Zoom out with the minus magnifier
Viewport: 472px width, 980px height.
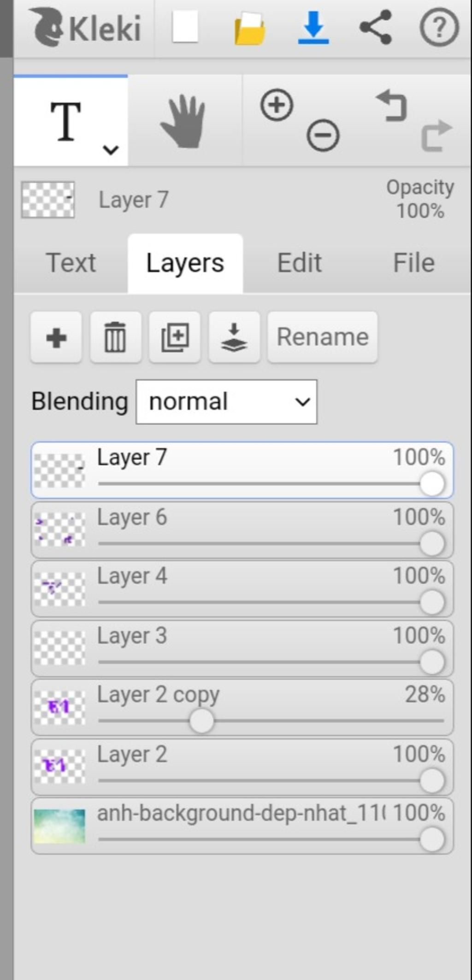coord(323,136)
